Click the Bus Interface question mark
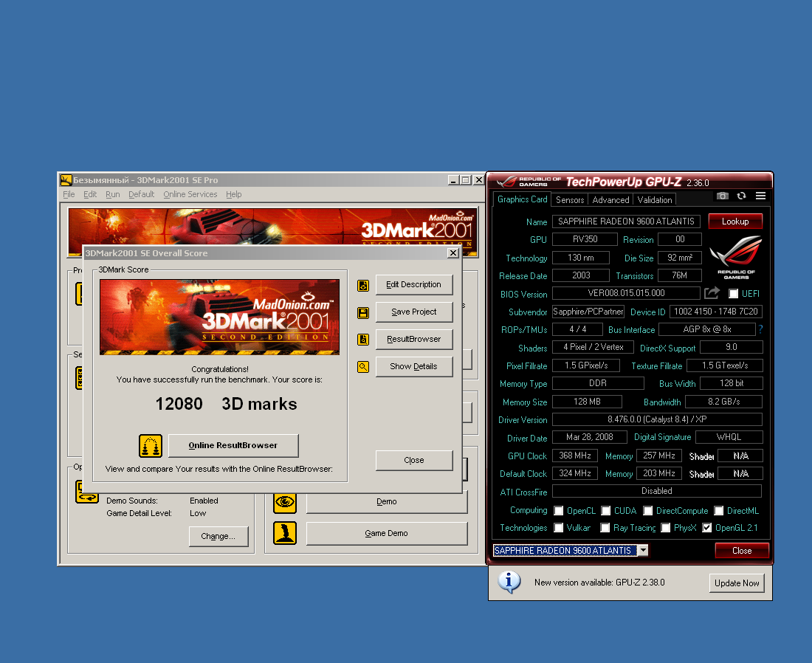This screenshot has width=812, height=663. 760,329
